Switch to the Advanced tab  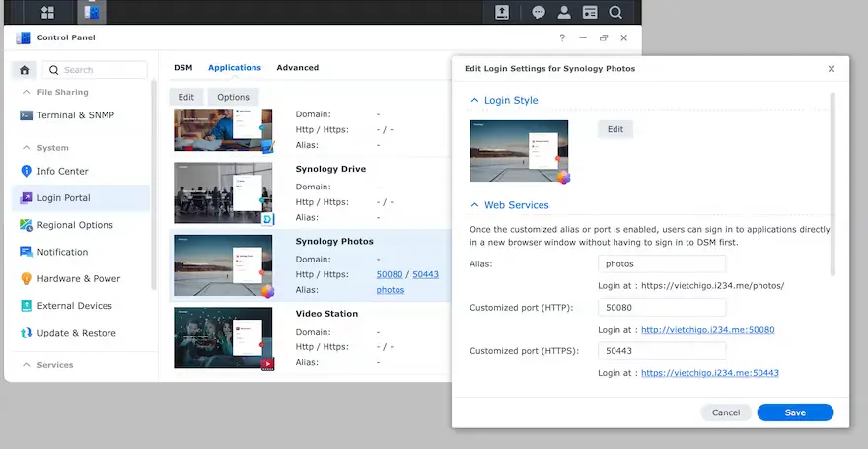click(297, 68)
